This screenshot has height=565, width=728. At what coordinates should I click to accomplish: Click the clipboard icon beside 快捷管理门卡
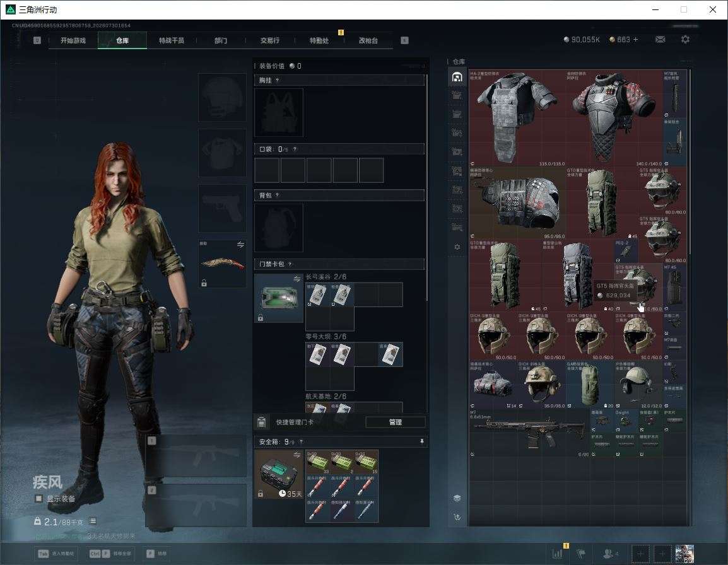(x=261, y=422)
